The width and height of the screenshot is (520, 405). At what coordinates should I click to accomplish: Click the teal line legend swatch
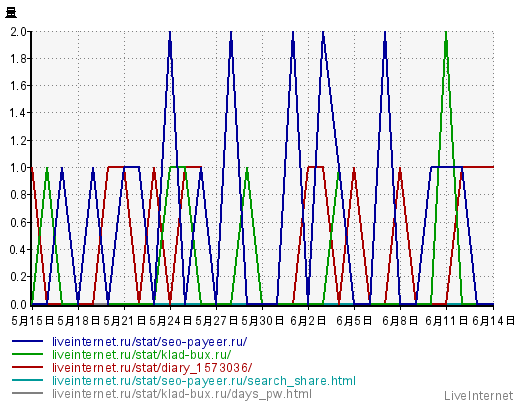click(x=27, y=380)
